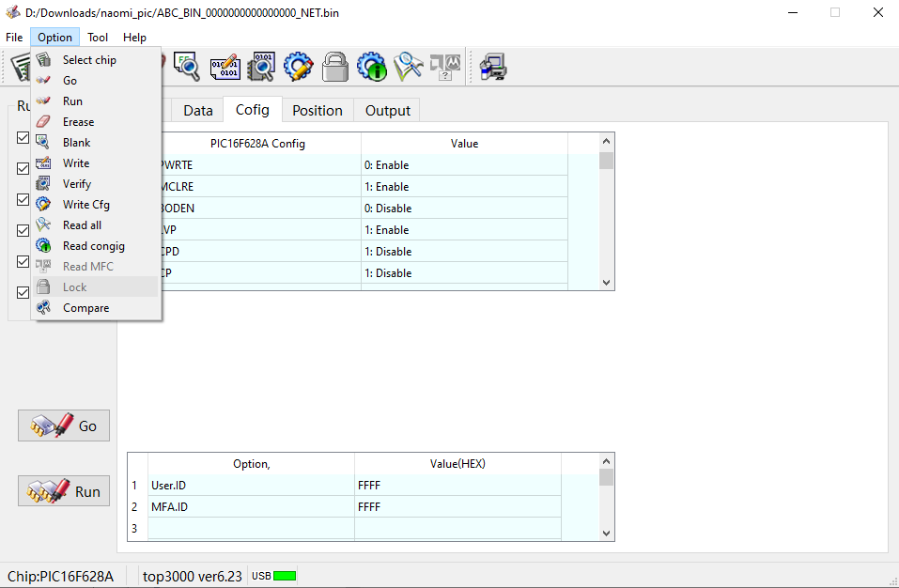Choose Write Cfg in the Option menu
The width and height of the screenshot is (899, 588).
click(x=95, y=204)
